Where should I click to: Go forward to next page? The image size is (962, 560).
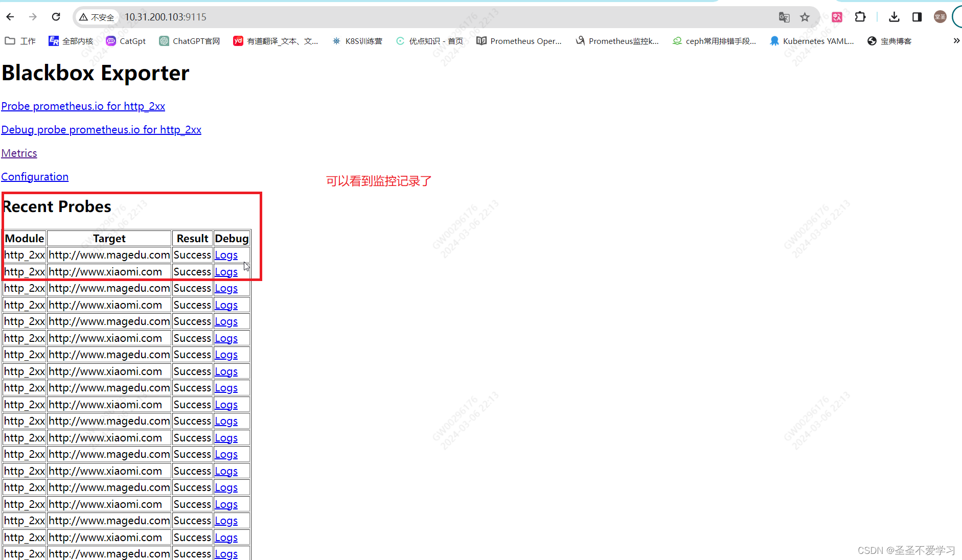(x=33, y=17)
